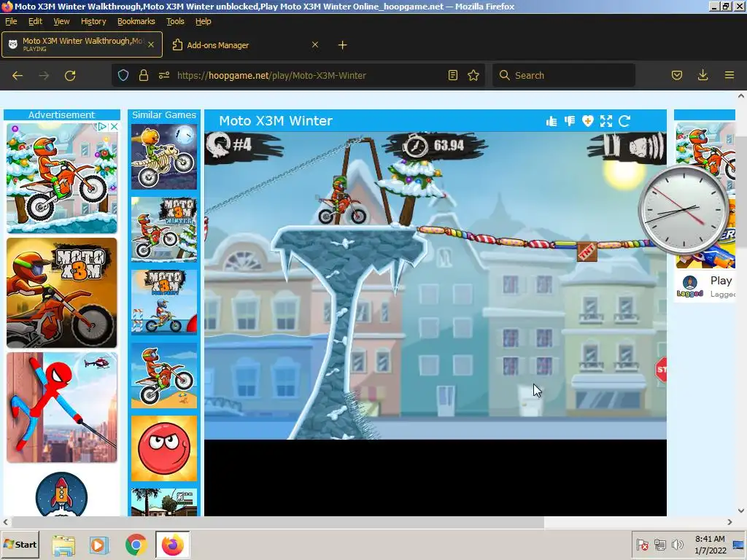Screen dimensions: 747x560
Task: Open site permissions icon in address bar
Action: coord(164,75)
